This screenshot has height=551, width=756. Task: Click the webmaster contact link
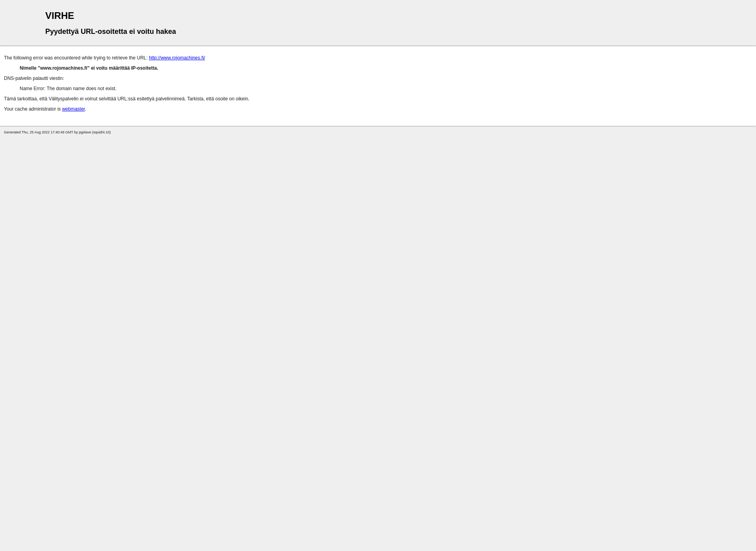coord(73,109)
